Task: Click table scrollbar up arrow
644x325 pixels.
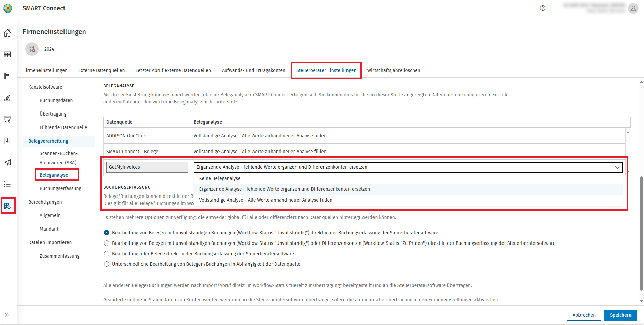Action: (628, 132)
